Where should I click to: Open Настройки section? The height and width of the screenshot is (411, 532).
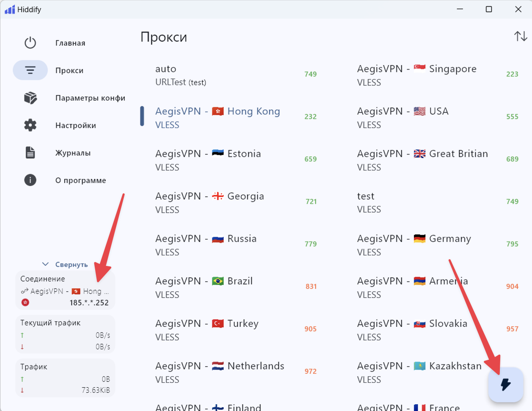point(76,126)
